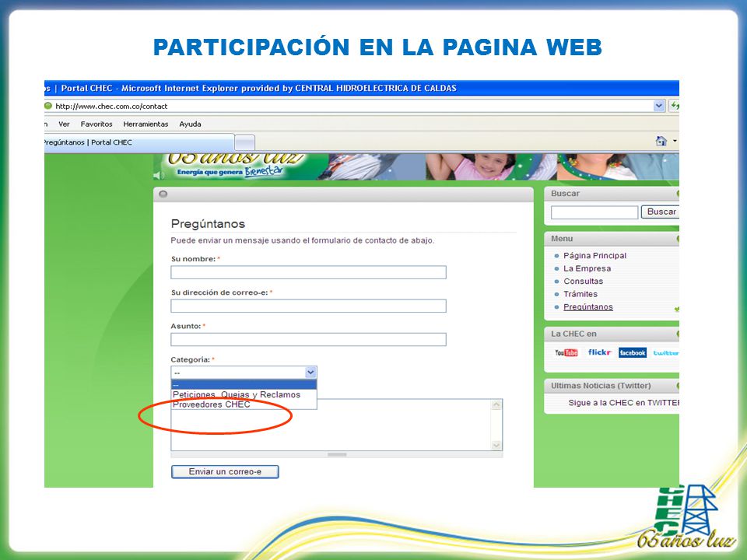Click the Buscar search text box
The height and width of the screenshot is (560, 747).
pos(594,212)
